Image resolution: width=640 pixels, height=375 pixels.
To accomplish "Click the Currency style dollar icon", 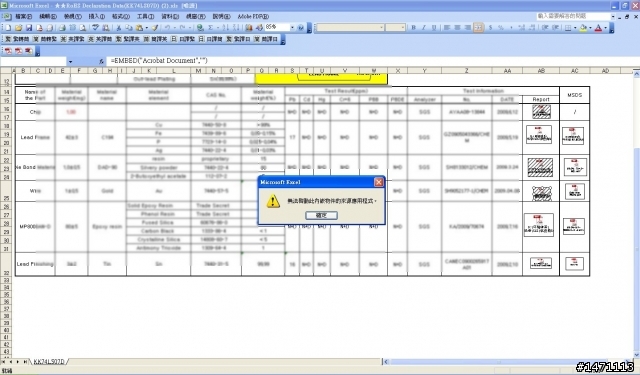I will 490,28.
